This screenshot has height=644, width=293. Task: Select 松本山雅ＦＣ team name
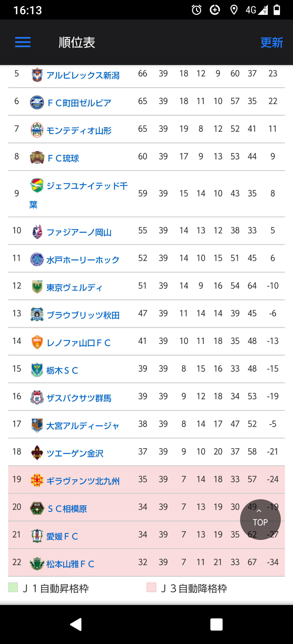click(x=70, y=564)
